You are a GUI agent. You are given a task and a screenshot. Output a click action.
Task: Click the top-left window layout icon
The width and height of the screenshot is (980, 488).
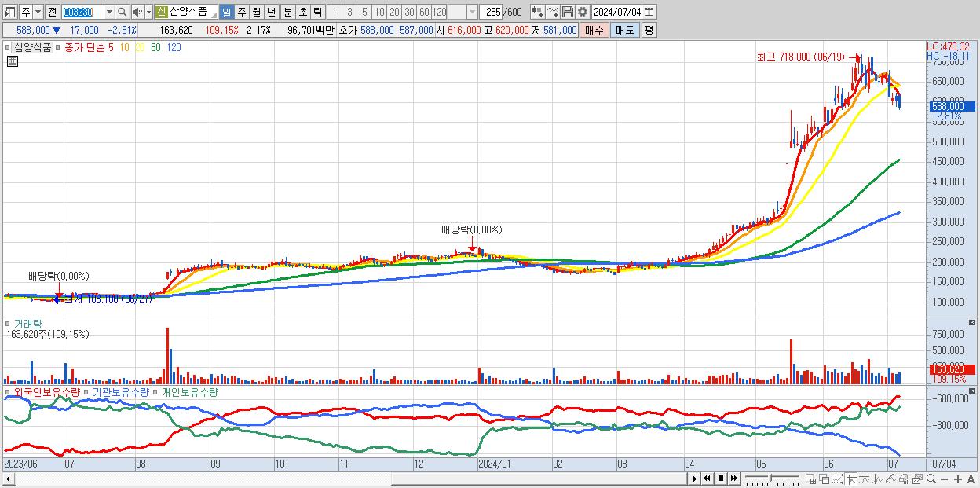[9, 12]
